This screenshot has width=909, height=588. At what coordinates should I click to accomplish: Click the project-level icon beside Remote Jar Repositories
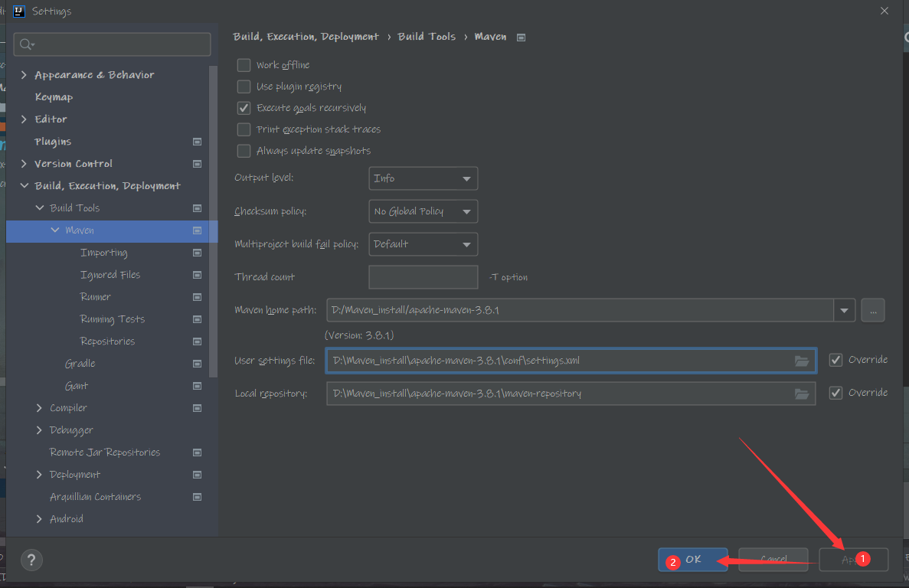point(197,452)
